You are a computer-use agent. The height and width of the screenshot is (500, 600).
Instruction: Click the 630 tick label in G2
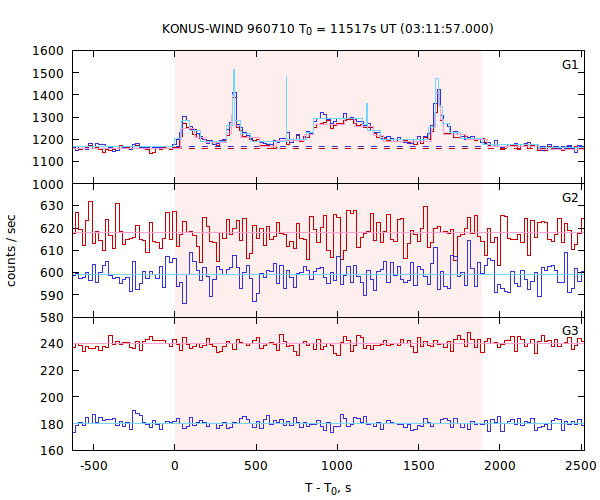pyautogui.click(x=52, y=206)
